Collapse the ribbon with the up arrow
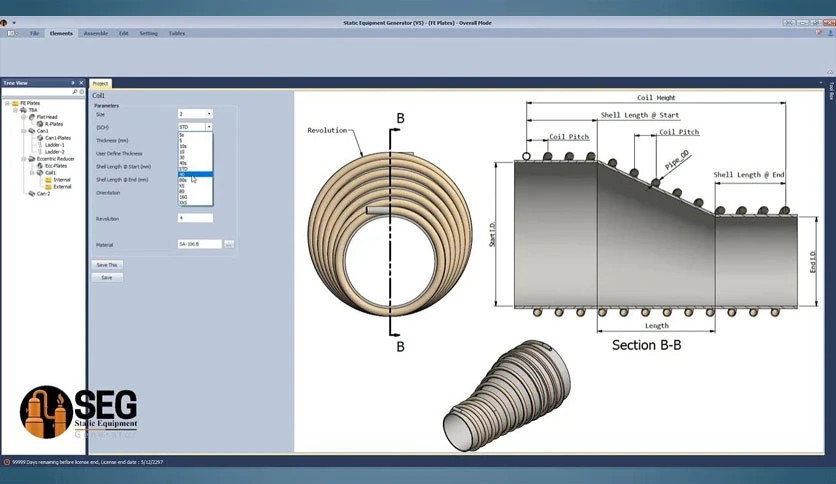836x484 pixels. point(830,72)
